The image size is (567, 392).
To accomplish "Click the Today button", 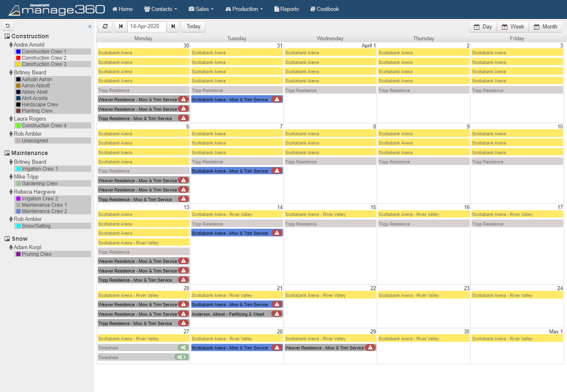I will click(x=193, y=26).
